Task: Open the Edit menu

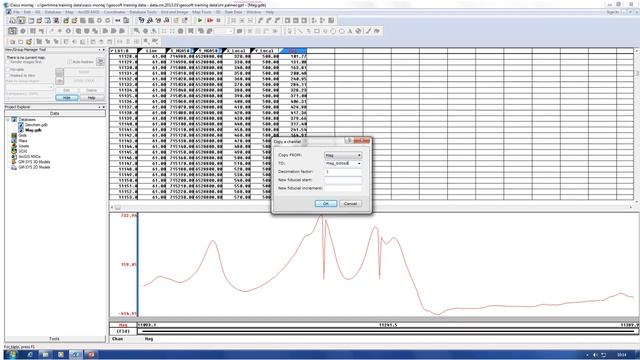Action: coord(27,12)
